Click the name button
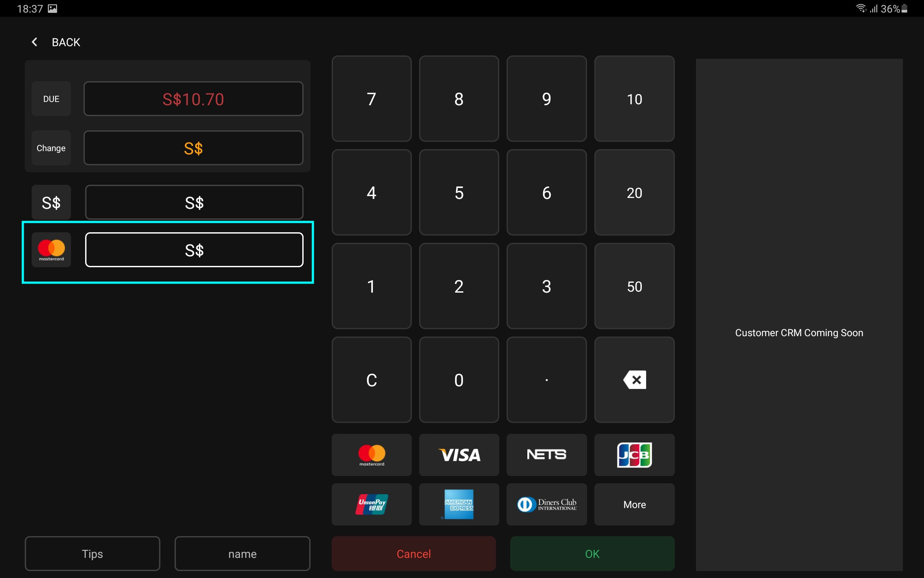The width and height of the screenshot is (924, 578). 242,554
